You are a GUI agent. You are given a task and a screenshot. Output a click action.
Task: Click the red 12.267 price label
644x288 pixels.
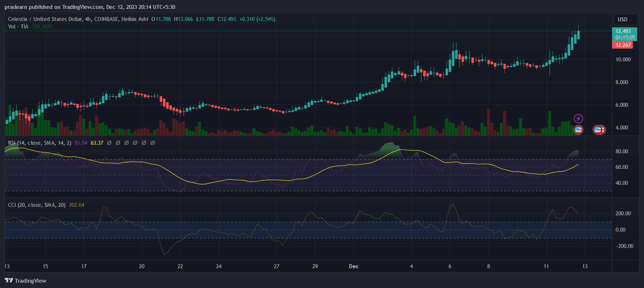pyautogui.click(x=623, y=45)
